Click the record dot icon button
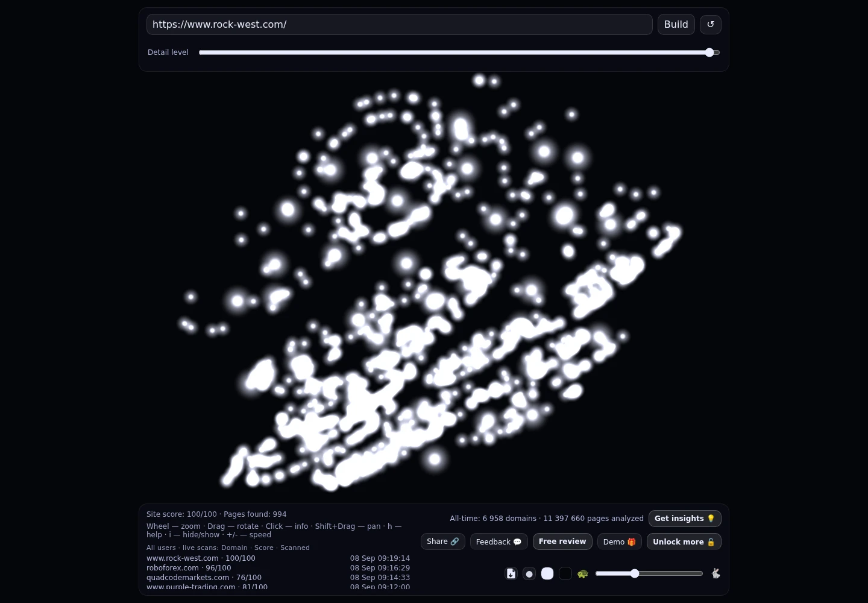The width and height of the screenshot is (868, 603). (529, 573)
